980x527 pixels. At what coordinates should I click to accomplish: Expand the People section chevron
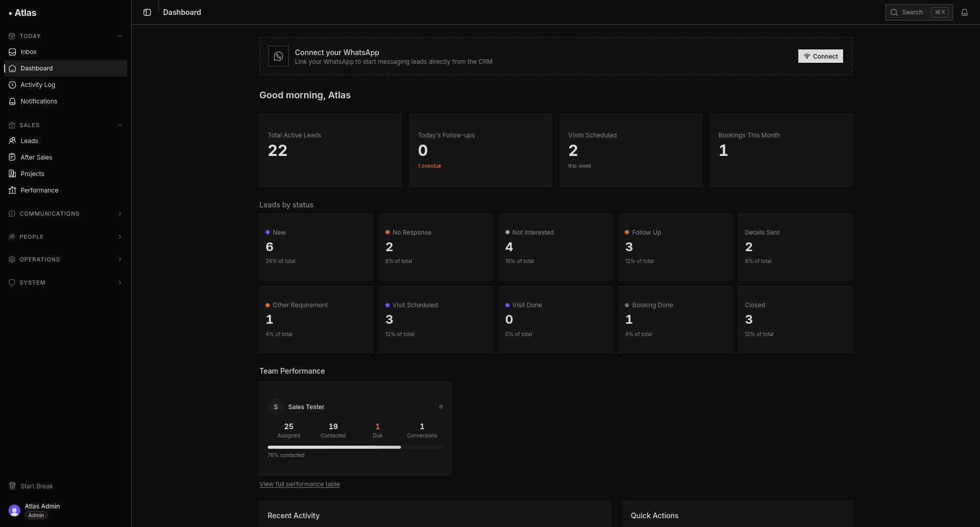[120, 237]
